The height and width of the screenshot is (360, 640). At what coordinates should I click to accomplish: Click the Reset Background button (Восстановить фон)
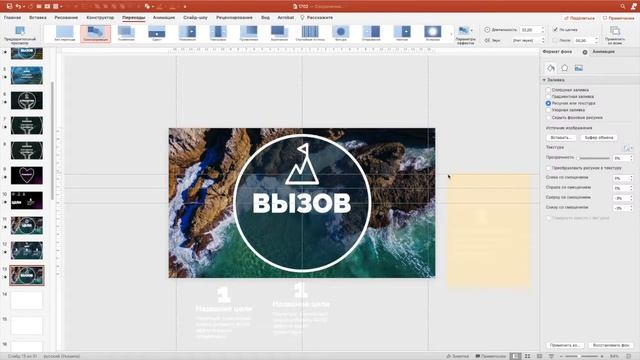point(611,345)
